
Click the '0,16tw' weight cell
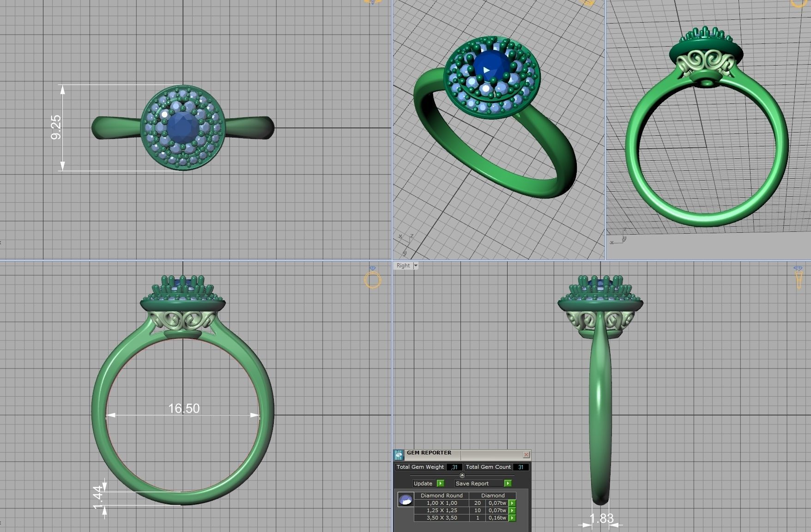click(x=497, y=518)
